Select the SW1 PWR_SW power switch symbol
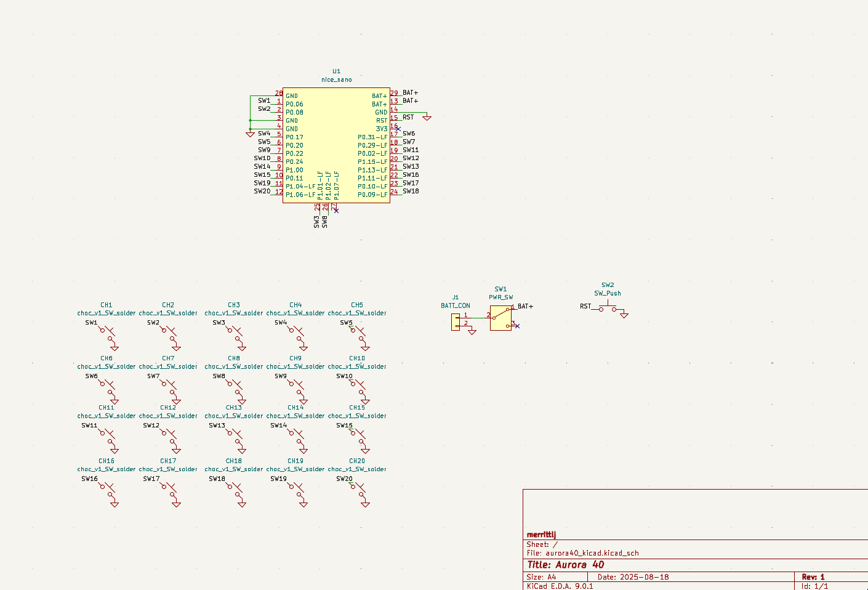The width and height of the screenshot is (868, 590). [500, 318]
